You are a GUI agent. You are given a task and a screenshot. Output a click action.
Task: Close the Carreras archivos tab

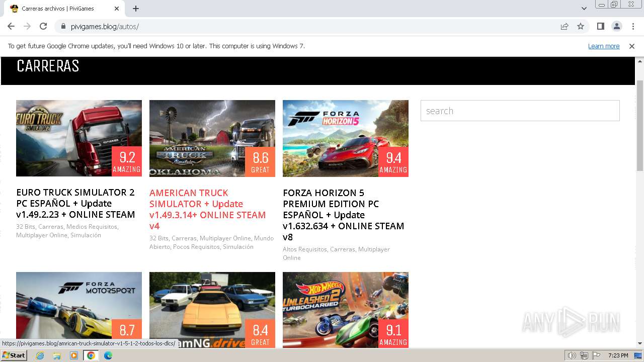[x=117, y=9]
